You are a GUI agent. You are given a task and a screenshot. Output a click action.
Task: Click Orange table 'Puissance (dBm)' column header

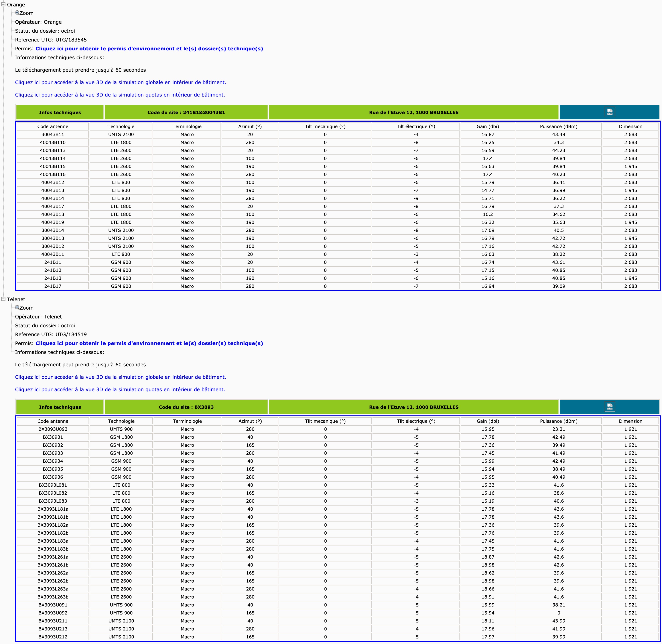coord(559,126)
